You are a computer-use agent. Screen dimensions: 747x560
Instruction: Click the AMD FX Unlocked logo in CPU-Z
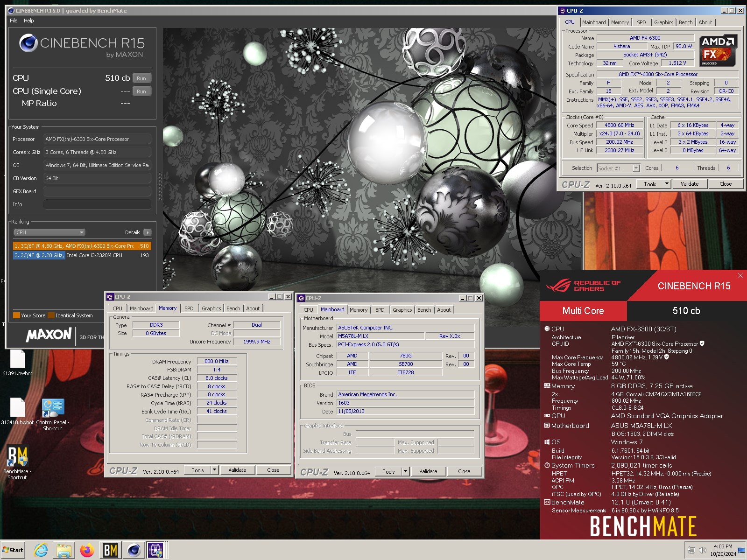[718, 50]
